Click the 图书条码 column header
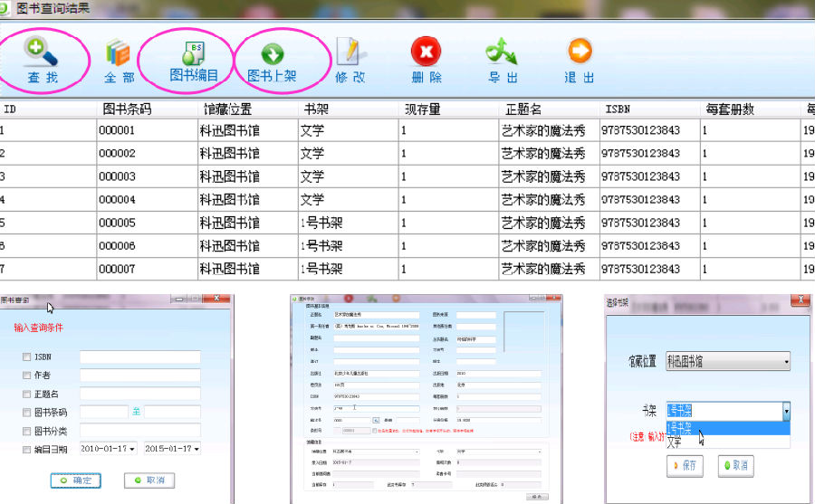 127,109
